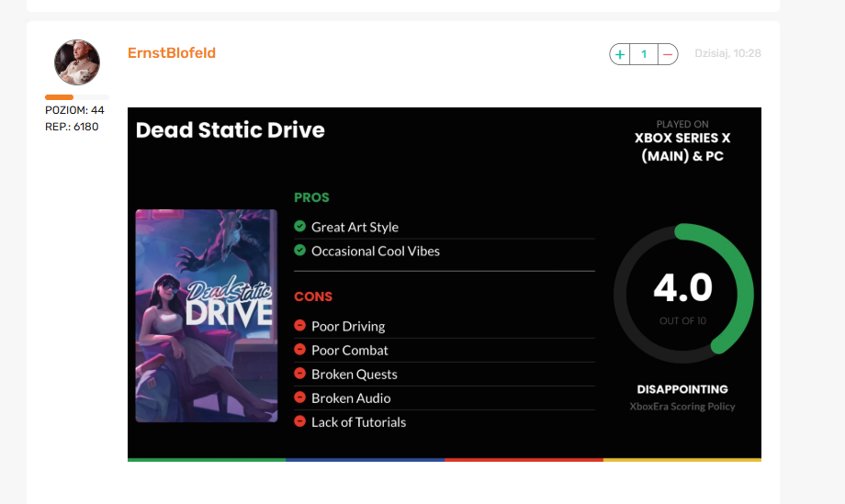The image size is (845, 504).
Task: Upvote ErnstBlofeld's post with plus button
Action: point(620,54)
